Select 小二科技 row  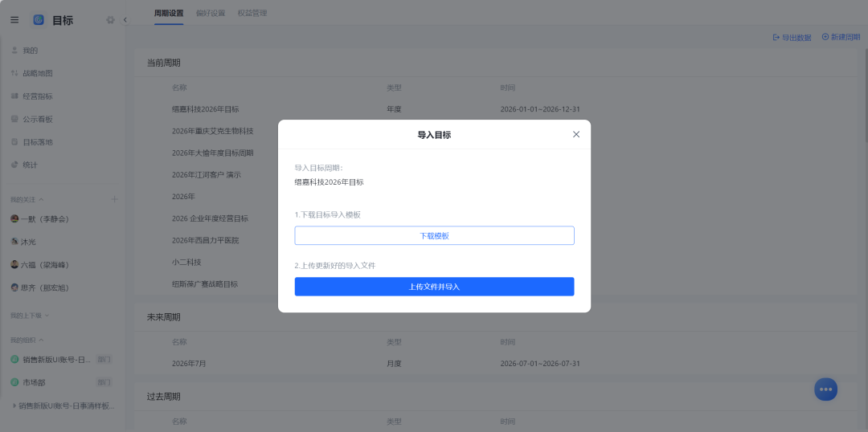pos(495,263)
